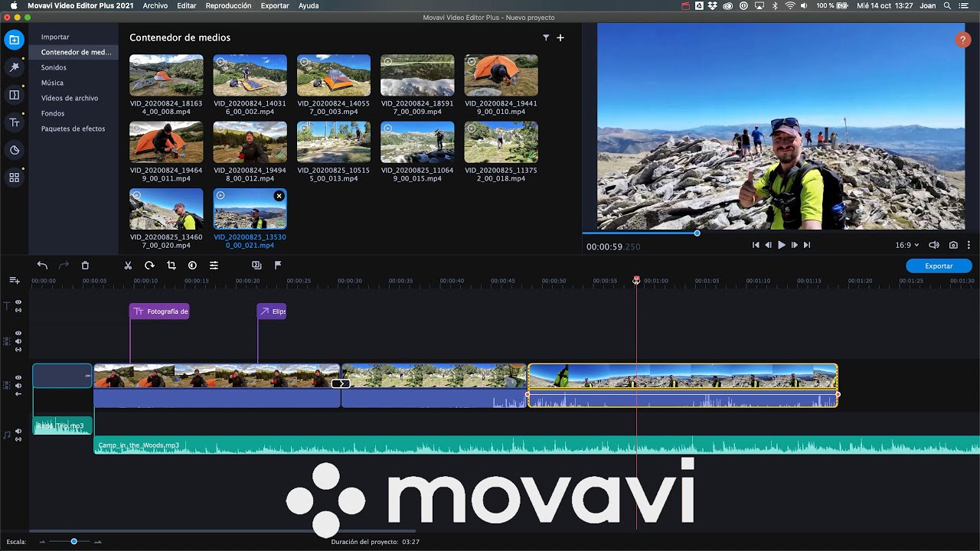Delete selected clip with trash icon

pyautogui.click(x=85, y=266)
